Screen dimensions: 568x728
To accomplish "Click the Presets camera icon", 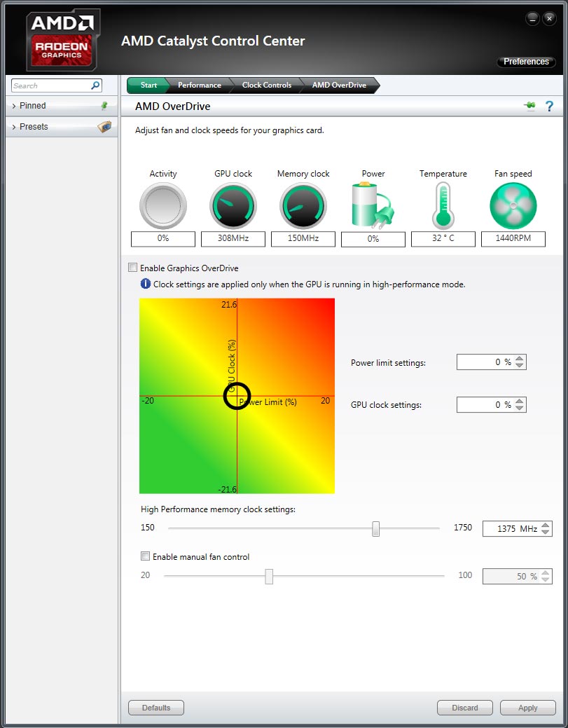I will pos(104,127).
